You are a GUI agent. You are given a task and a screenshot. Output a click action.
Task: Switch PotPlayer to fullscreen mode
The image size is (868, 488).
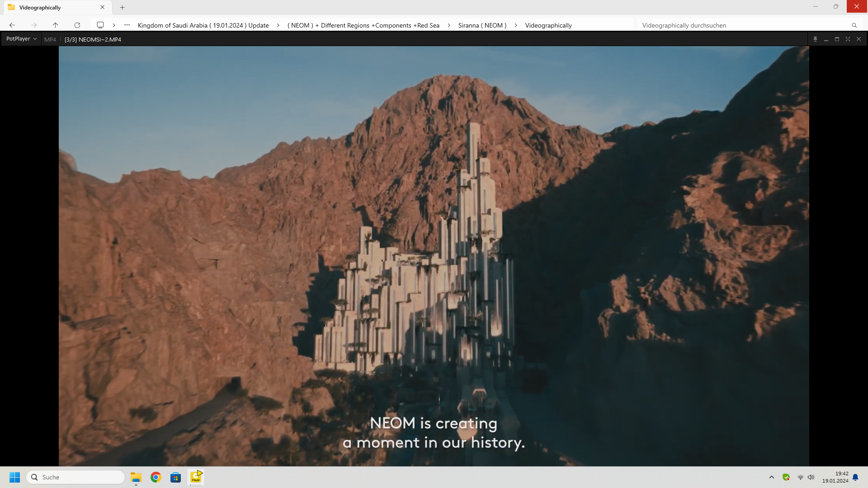coord(848,39)
